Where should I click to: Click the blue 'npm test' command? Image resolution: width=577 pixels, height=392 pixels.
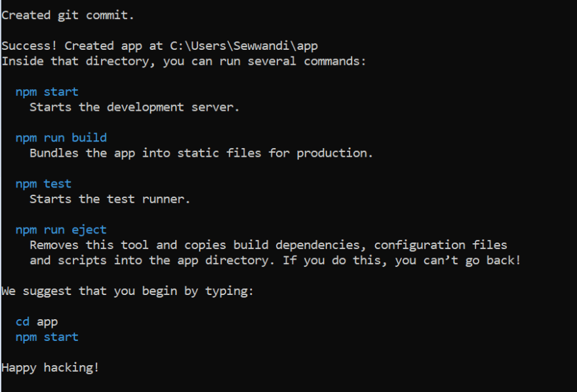pyautogui.click(x=43, y=184)
